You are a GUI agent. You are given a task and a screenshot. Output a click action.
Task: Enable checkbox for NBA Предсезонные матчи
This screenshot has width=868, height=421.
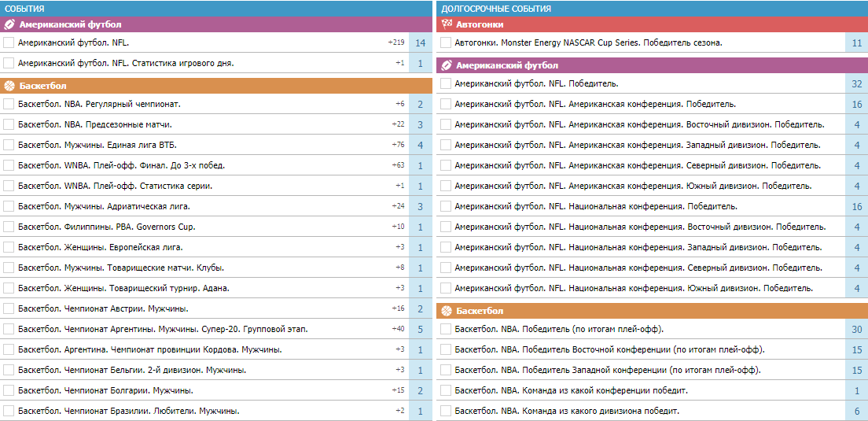click(9, 124)
